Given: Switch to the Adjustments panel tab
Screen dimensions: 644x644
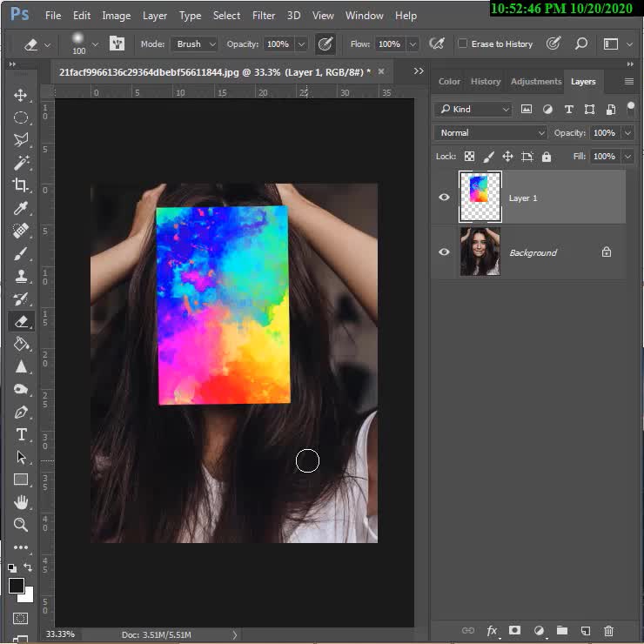Looking at the screenshot, I should coord(536,81).
